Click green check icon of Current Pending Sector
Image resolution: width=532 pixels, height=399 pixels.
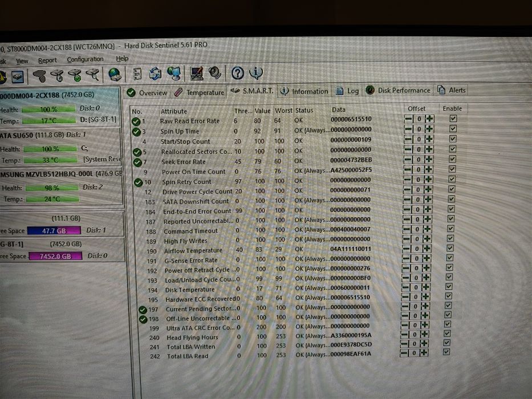point(143,310)
